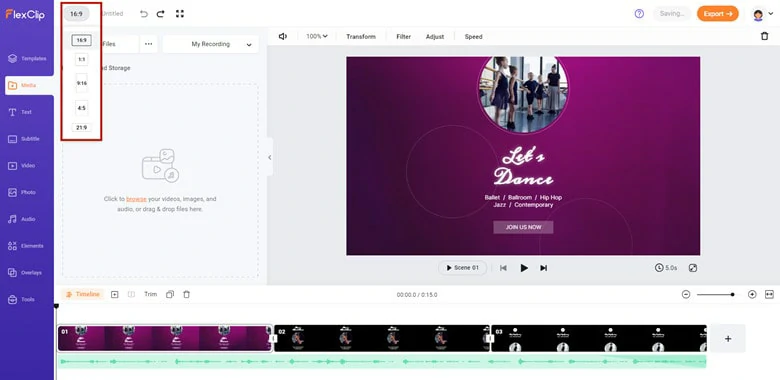Collapse the media panel with arrow
Viewport: 780px width, 380px height.
coord(270,157)
